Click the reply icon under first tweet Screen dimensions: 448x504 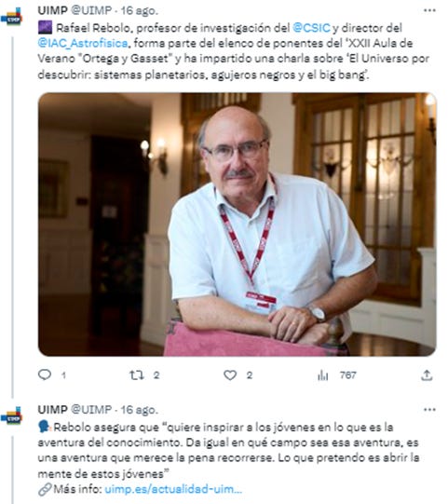coord(45,375)
